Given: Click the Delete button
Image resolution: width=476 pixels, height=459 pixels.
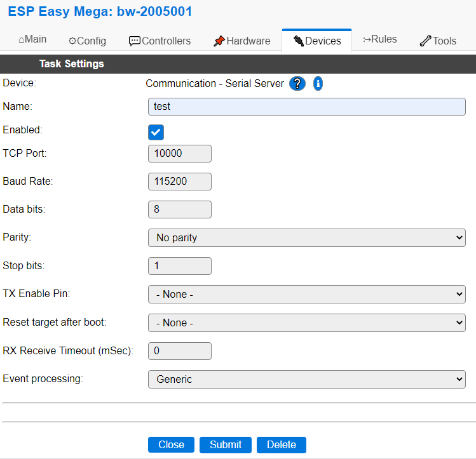Looking at the screenshot, I should [282, 445].
